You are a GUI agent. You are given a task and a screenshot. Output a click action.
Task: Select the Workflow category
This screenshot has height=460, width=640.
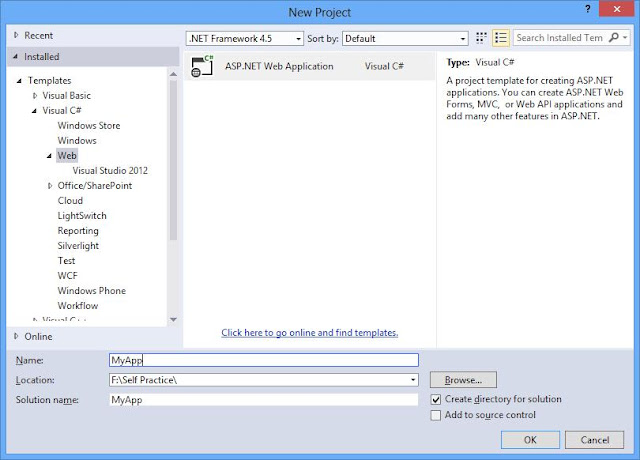coord(78,306)
